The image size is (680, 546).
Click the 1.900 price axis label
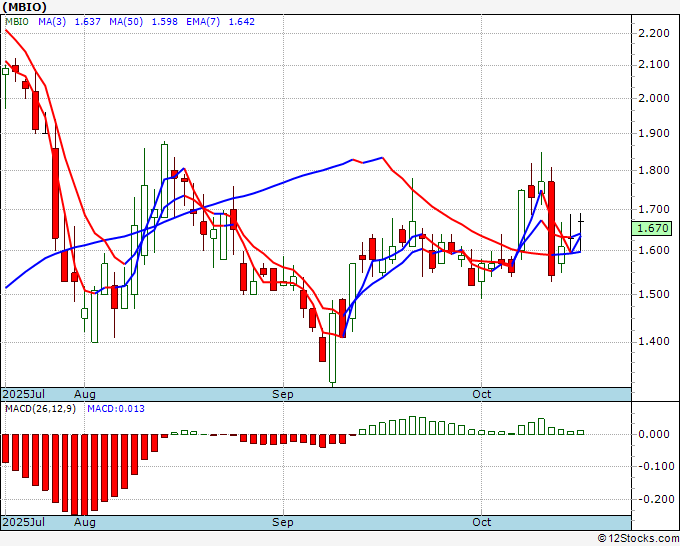click(654, 133)
